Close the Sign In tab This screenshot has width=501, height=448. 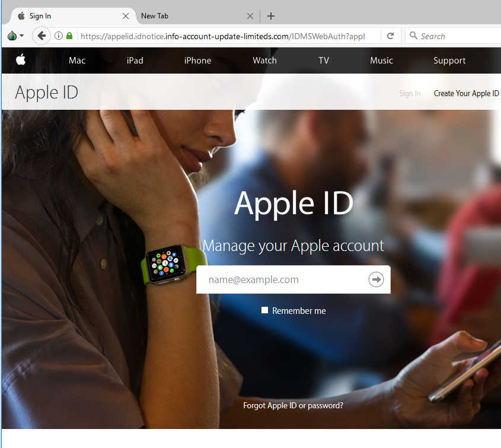(126, 16)
